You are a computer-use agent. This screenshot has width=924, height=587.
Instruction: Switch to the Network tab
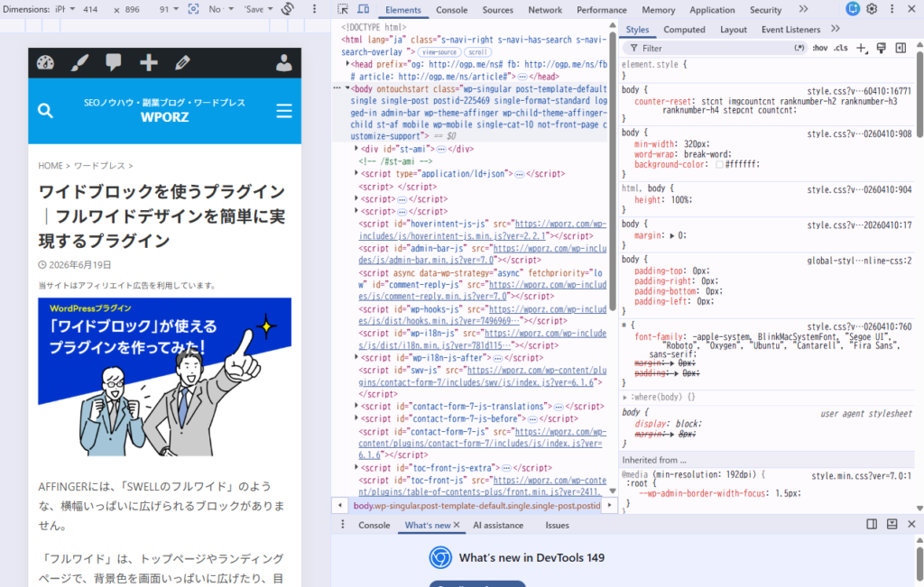(x=544, y=10)
